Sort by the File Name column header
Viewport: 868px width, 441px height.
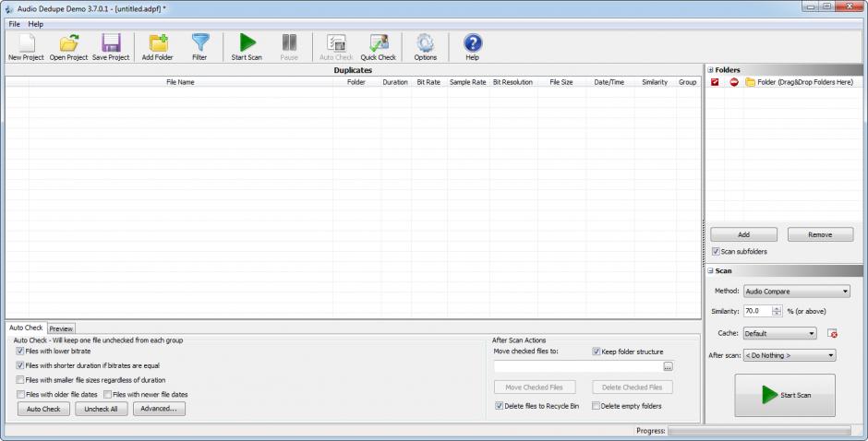(x=180, y=82)
